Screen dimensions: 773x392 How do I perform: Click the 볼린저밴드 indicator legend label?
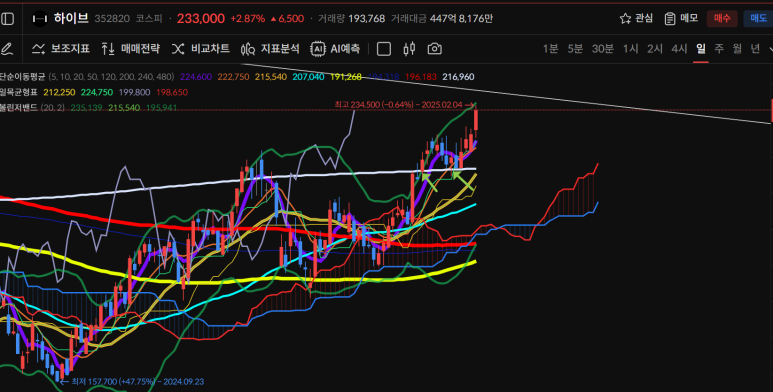pos(19,107)
